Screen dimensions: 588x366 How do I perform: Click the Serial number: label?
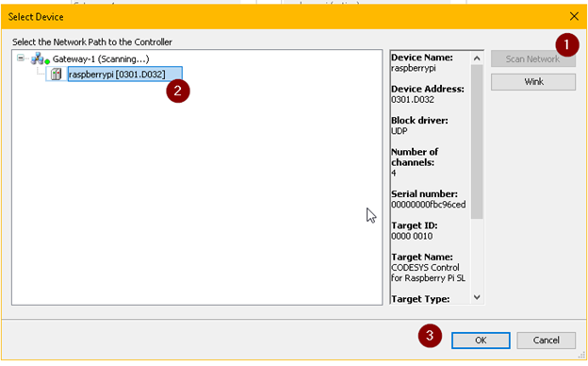tap(424, 194)
